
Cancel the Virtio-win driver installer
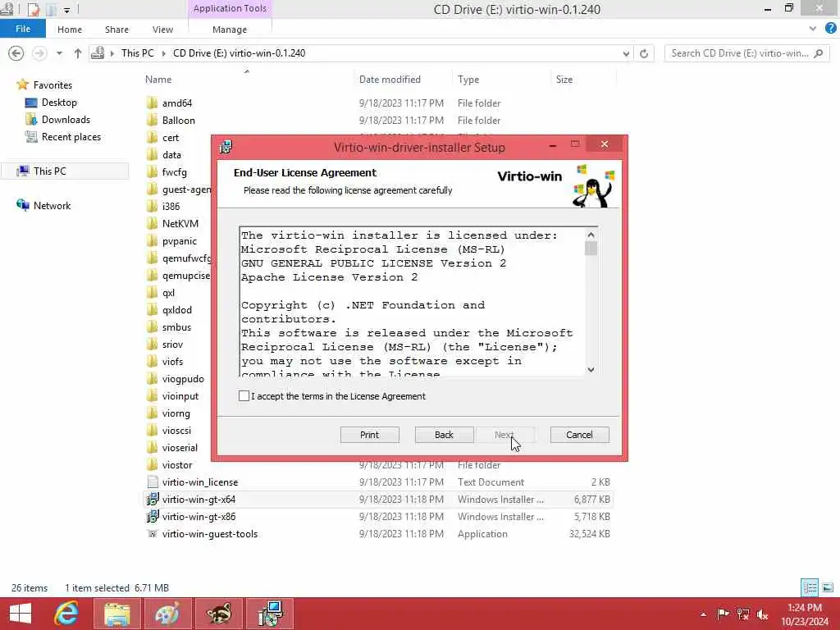click(579, 435)
